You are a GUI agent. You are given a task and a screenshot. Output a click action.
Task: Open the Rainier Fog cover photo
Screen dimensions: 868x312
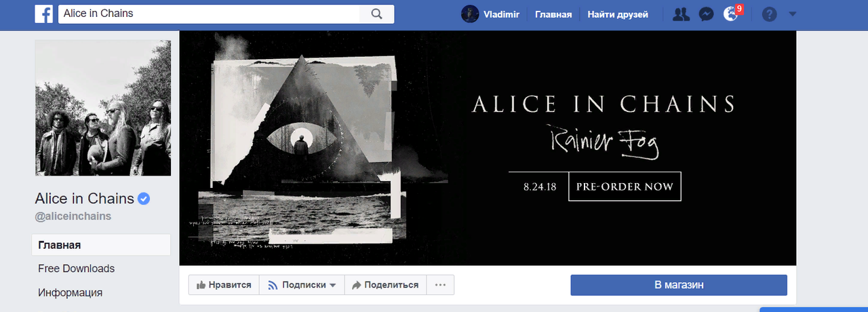[x=488, y=148]
